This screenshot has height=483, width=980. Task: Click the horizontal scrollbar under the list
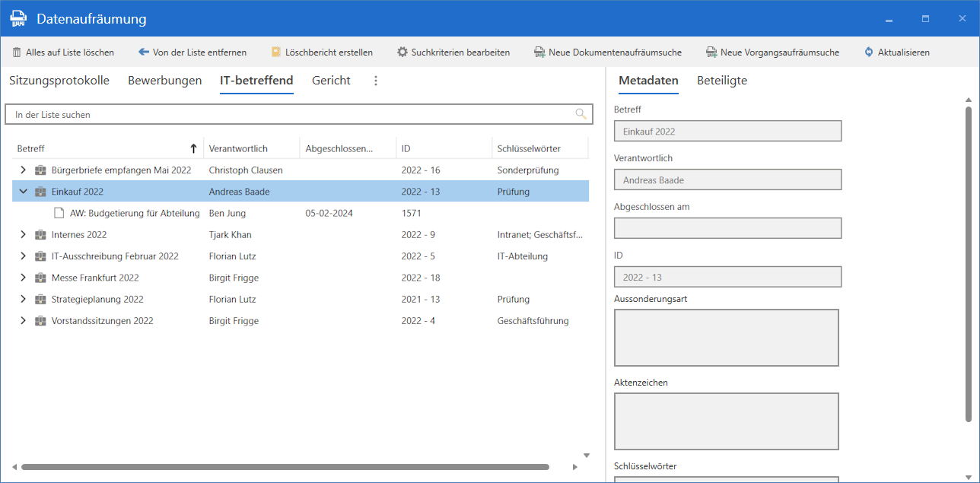pos(285,467)
